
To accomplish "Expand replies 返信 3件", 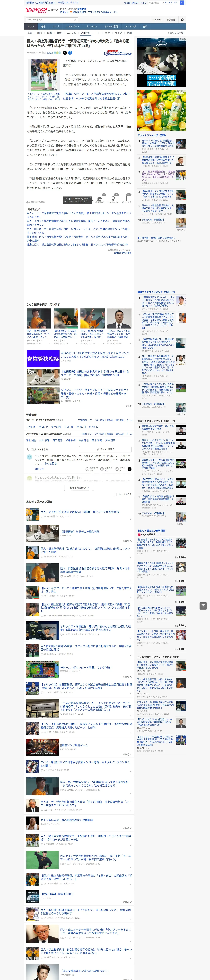I will [39, 469].
